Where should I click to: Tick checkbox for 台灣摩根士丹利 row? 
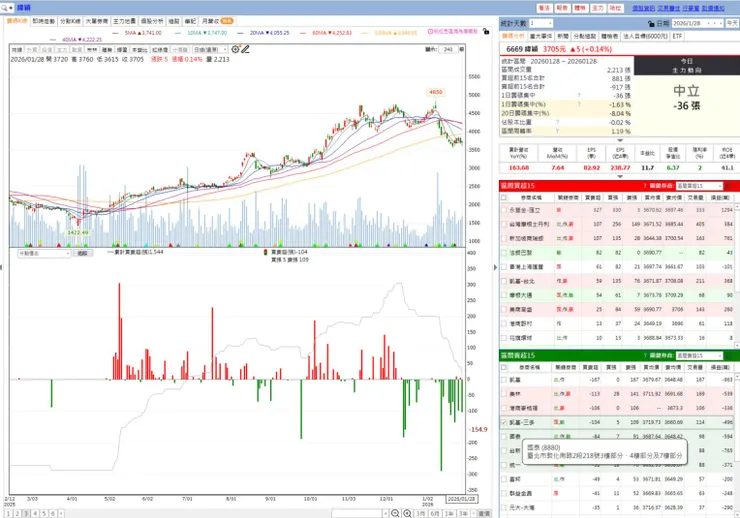pyautogui.click(x=504, y=224)
